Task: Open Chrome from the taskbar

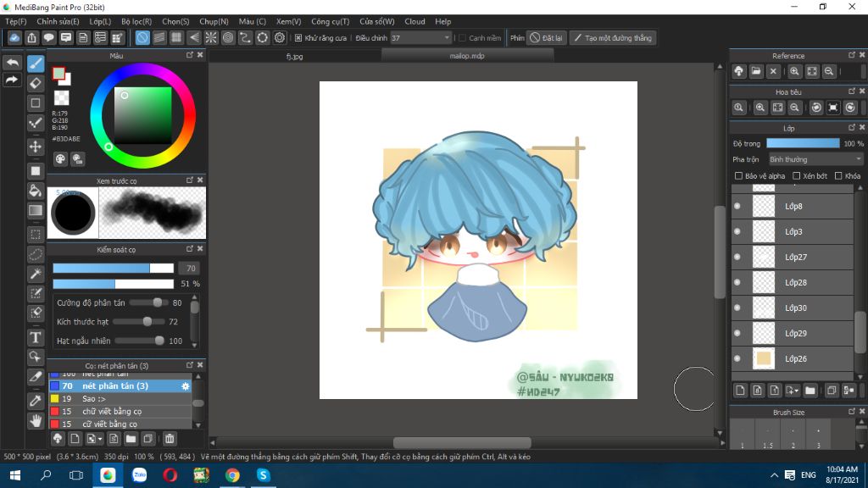Action: (232, 474)
